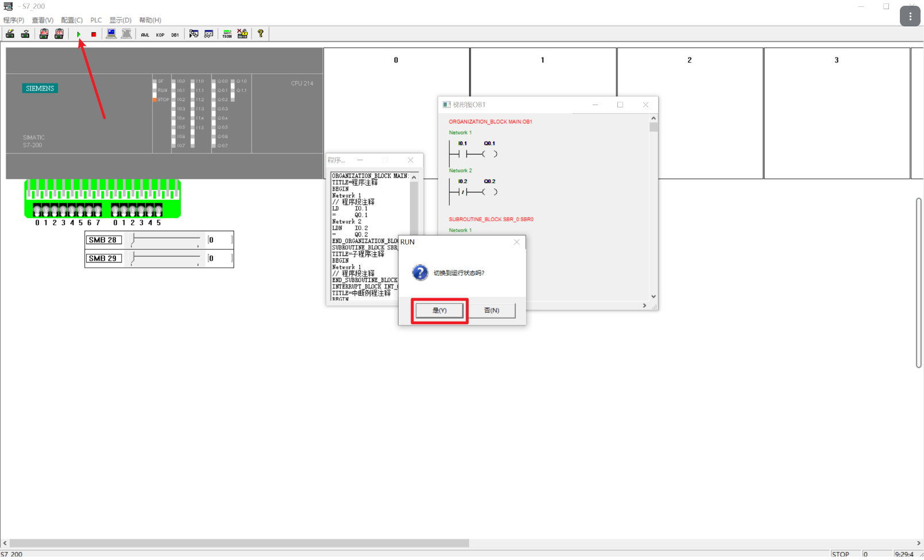Click the red AWL module toolbar icon
924x560 pixels.
click(44, 34)
